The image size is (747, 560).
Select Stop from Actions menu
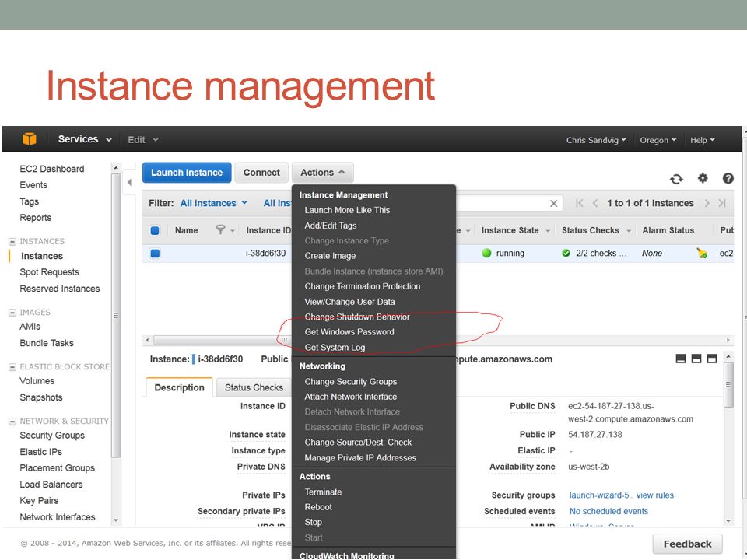click(x=313, y=523)
